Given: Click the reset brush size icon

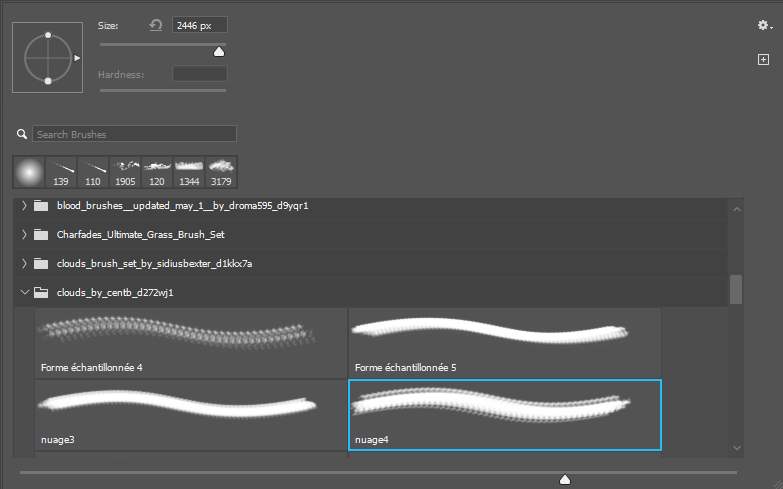Looking at the screenshot, I should [x=156, y=25].
